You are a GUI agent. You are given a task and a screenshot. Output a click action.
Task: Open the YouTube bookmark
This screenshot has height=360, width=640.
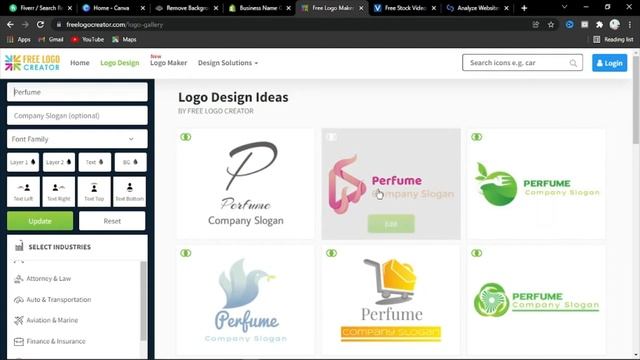tap(88, 40)
